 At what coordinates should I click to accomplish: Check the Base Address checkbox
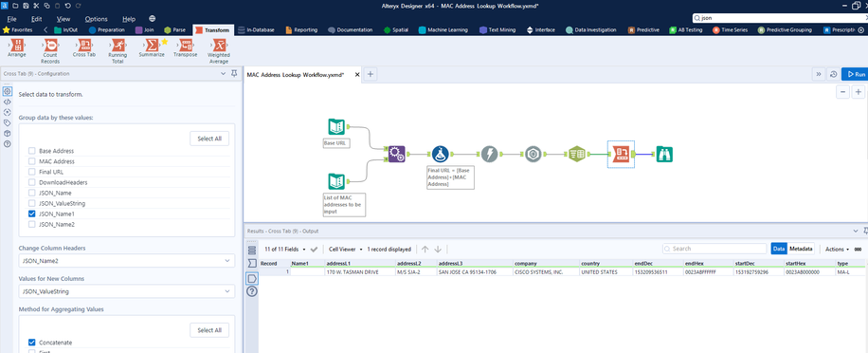(x=32, y=151)
